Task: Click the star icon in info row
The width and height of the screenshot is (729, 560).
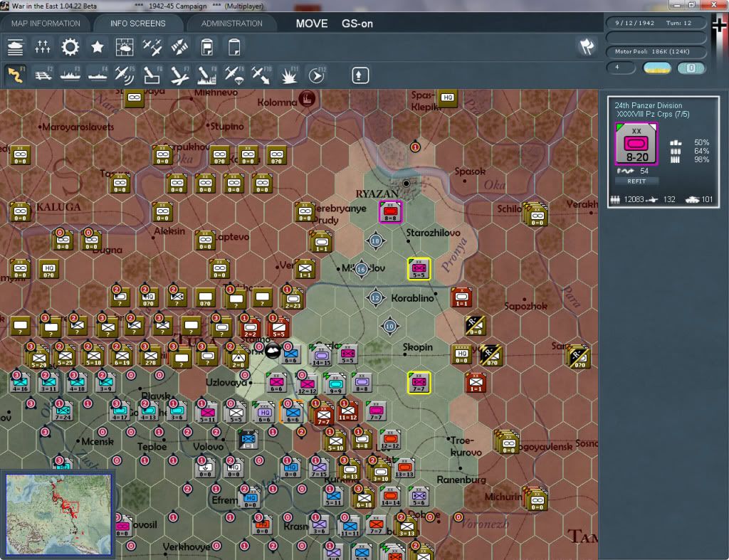Action: 97,47
